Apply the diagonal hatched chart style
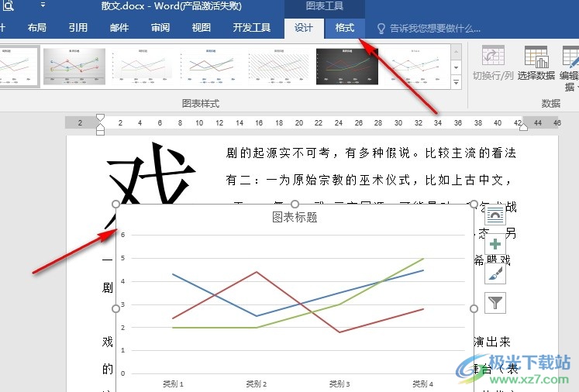Screen dimensions: 579x392 [279, 67]
